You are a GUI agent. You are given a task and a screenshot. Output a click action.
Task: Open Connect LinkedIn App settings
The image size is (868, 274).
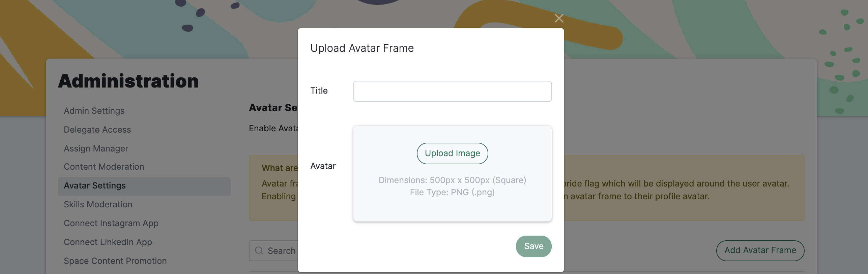point(108,242)
